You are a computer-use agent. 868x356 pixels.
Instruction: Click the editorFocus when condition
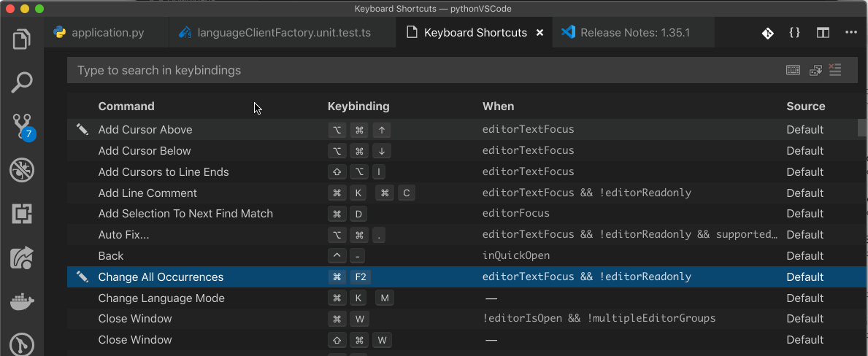pos(516,213)
